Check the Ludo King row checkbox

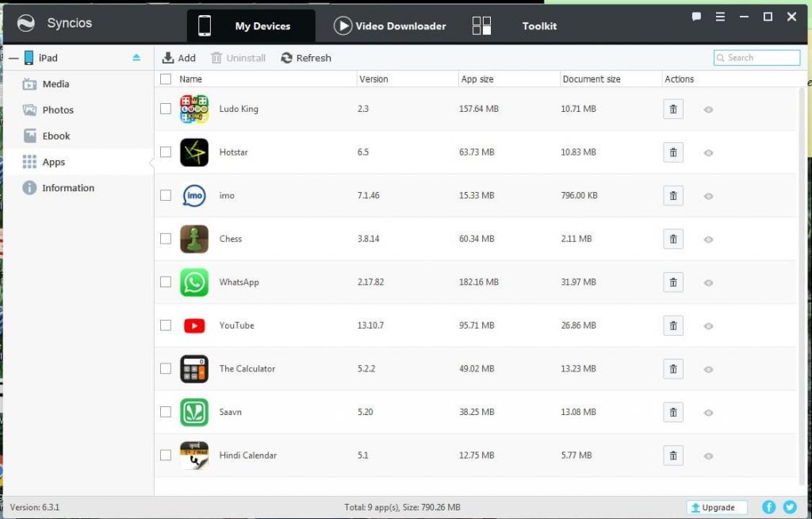coord(166,109)
